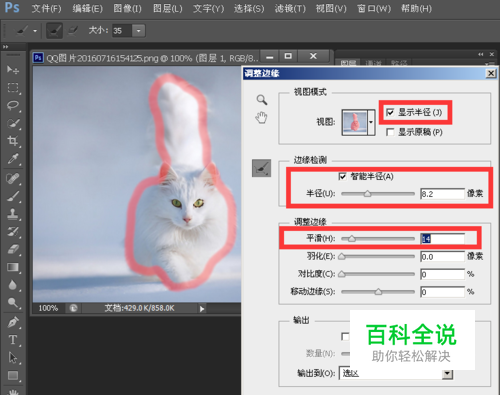
Task: Toggle Show Original (P) checkbox
Action: point(390,132)
